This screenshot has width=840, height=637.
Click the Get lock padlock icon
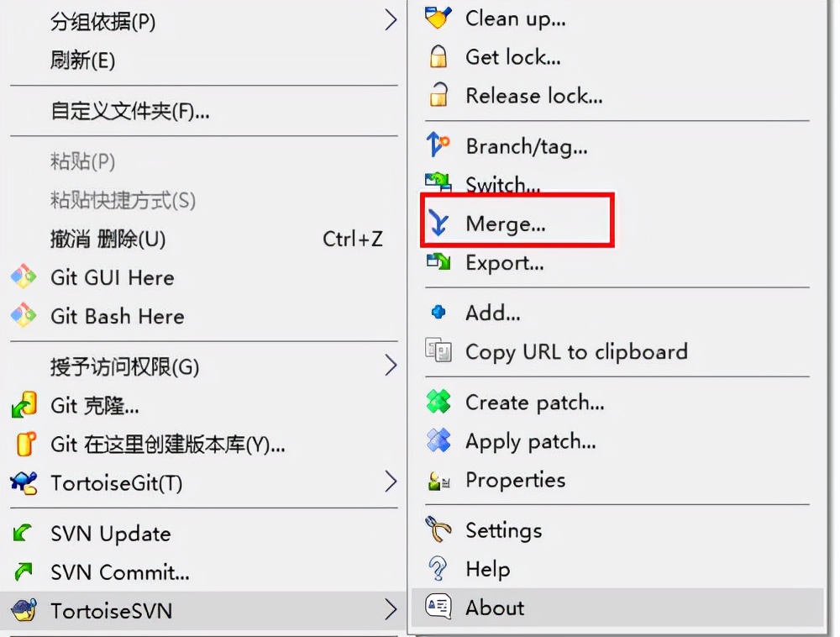tap(438, 56)
